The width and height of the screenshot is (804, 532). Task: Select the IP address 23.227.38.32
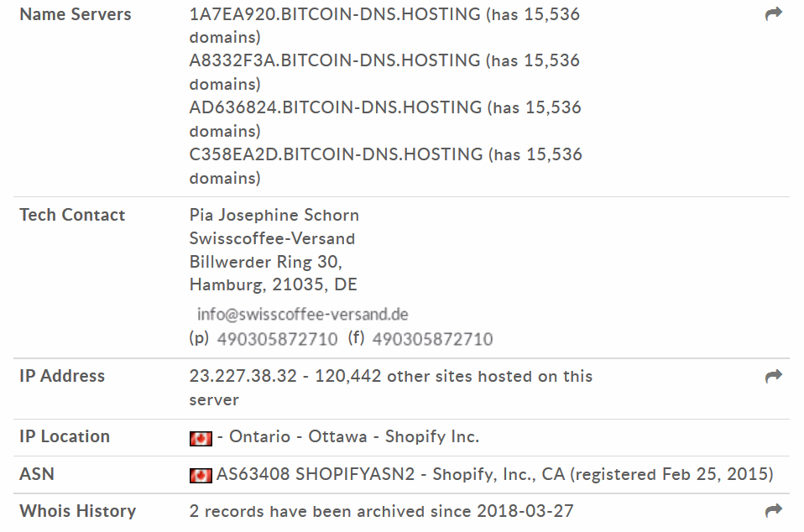click(243, 376)
